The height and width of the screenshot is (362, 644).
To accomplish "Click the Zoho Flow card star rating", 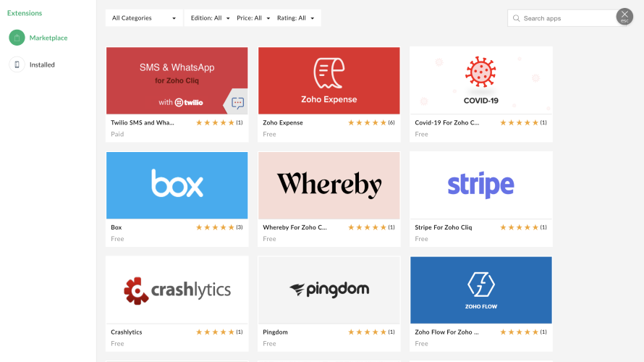I will 519,332.
